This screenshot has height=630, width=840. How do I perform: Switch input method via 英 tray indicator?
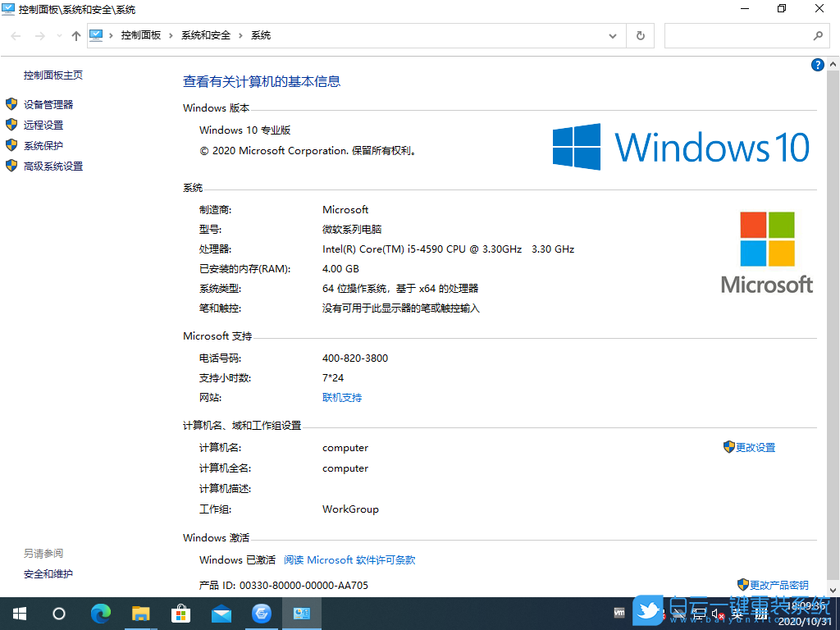(x=737, y=614)
